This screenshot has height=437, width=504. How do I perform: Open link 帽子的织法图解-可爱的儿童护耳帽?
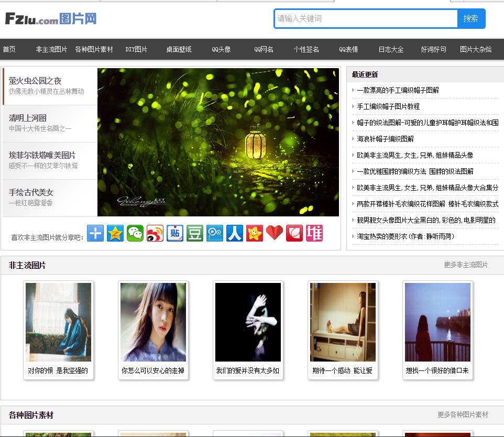point(428,123)
